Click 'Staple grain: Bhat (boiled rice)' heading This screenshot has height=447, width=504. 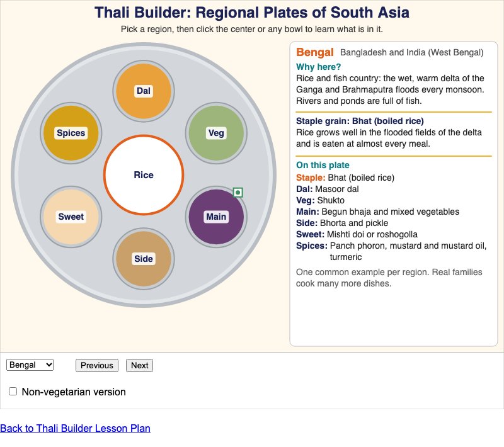pos(360,121)
